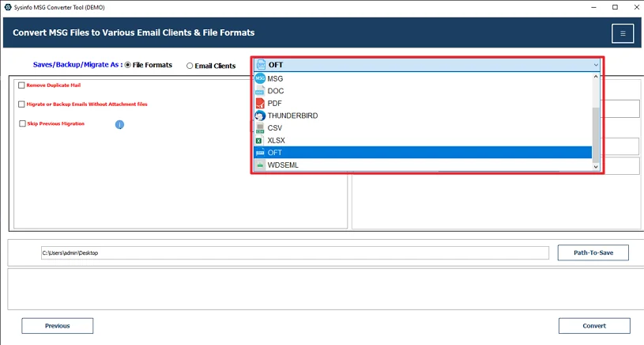Click the Convert button
This screenshot has width=644, height=345.
click(x=594, y=326)
